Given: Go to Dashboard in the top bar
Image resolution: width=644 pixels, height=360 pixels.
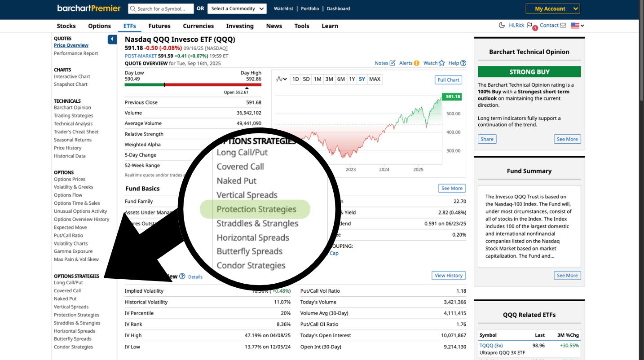Looking at the screenshot, I should tap(338, 9).
